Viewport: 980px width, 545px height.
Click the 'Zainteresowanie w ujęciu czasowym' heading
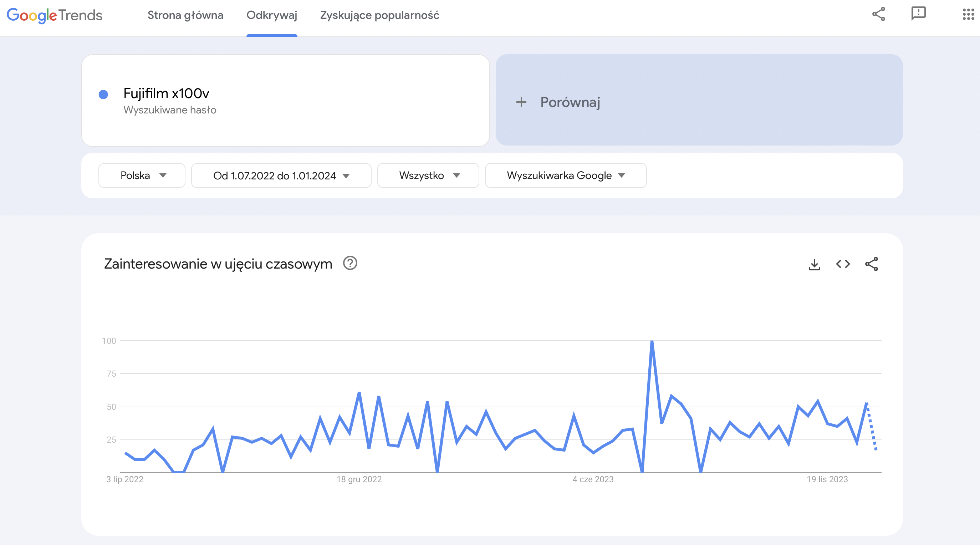pyautogui.click(x=218, y=264)
